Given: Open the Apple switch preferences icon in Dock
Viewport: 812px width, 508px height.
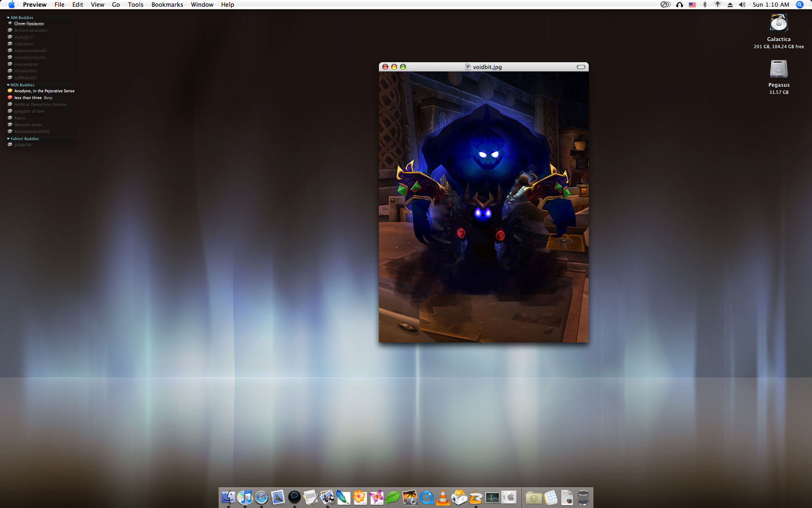Looking at the screenshot, I should 509,497.
